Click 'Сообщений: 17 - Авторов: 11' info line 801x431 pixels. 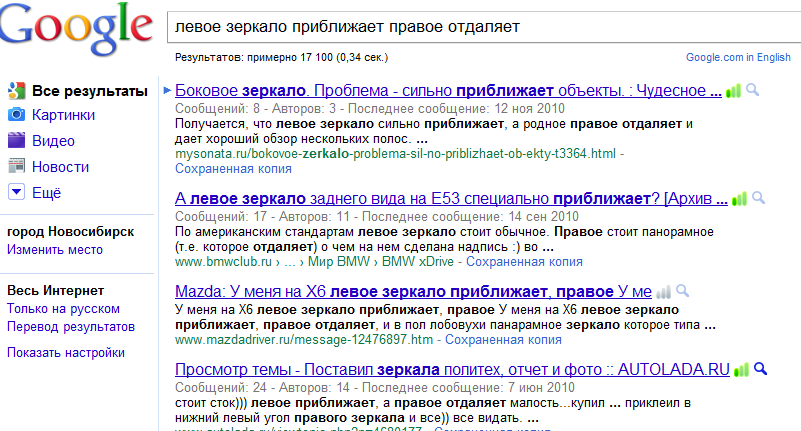point(377,217)
